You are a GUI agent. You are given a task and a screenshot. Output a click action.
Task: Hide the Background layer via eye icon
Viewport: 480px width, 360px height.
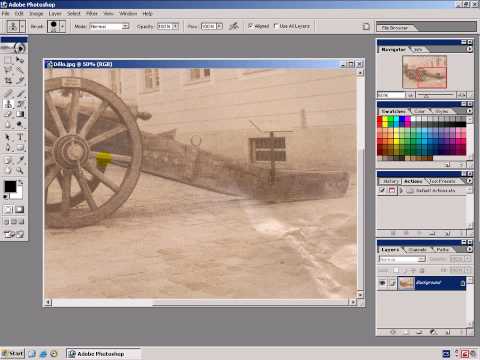click(x=383, y=283)
